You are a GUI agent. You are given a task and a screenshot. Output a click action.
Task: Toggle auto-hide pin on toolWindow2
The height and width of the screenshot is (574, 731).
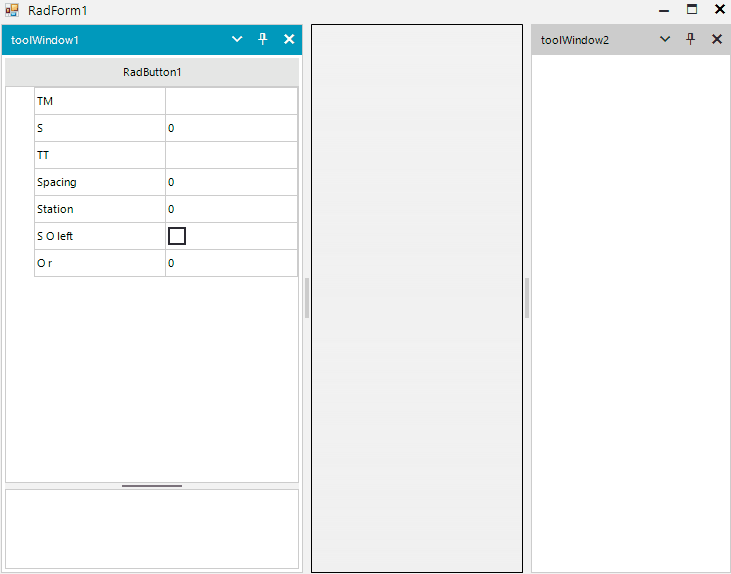click(690, 39)
